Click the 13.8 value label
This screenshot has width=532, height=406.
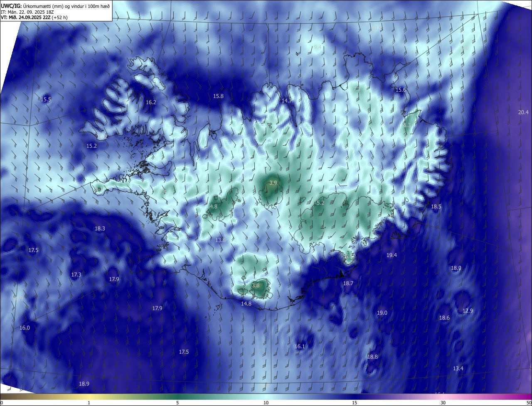[x=220, y=240]
